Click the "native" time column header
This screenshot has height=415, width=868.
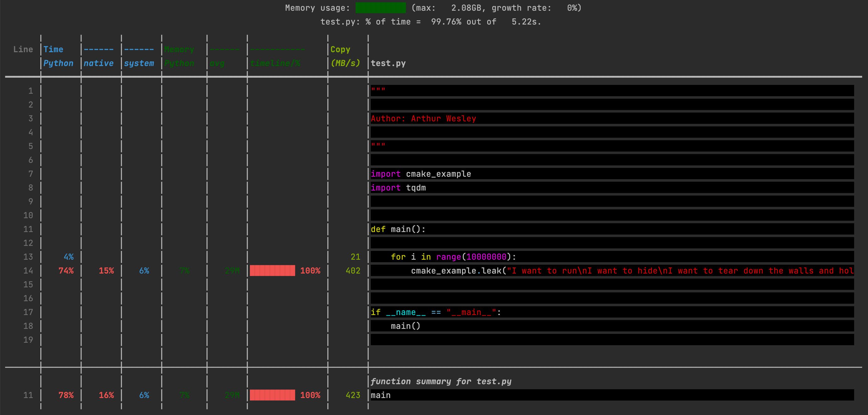pyautogui.click(x=99, y=63)
